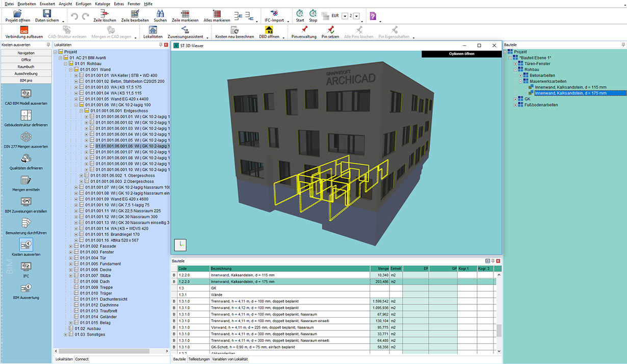Collapse Mauerwerksarbeiten in the Bauteile tree
Screen dimensions: 627x364
[521, 81]
